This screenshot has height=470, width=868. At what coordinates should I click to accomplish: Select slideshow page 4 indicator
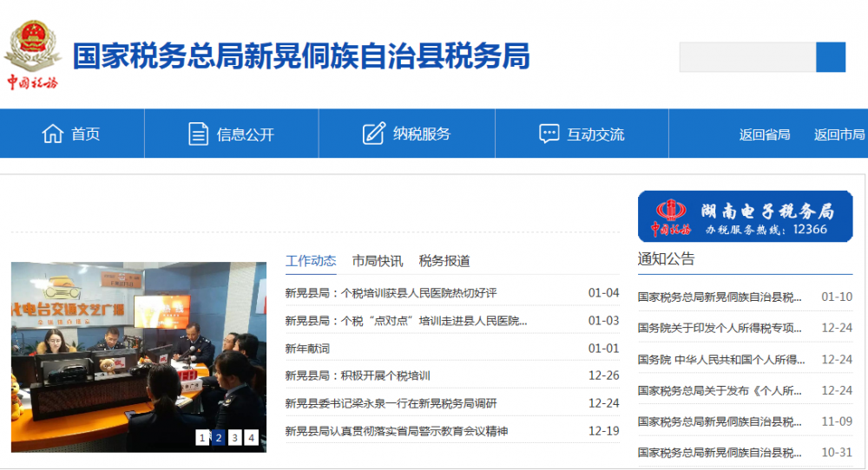[x=252, y=438]
